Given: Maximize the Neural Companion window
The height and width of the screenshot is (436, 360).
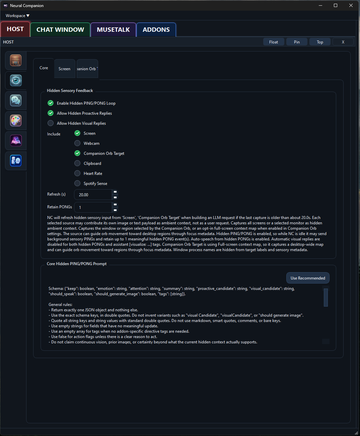Looking at the screenshot, I should click(336, 6).
